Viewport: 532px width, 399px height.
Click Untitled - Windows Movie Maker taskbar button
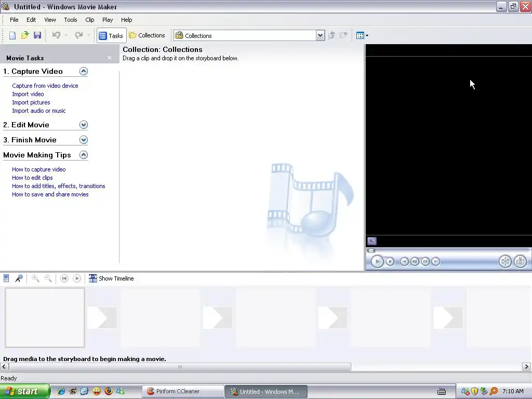click(266, 392)
